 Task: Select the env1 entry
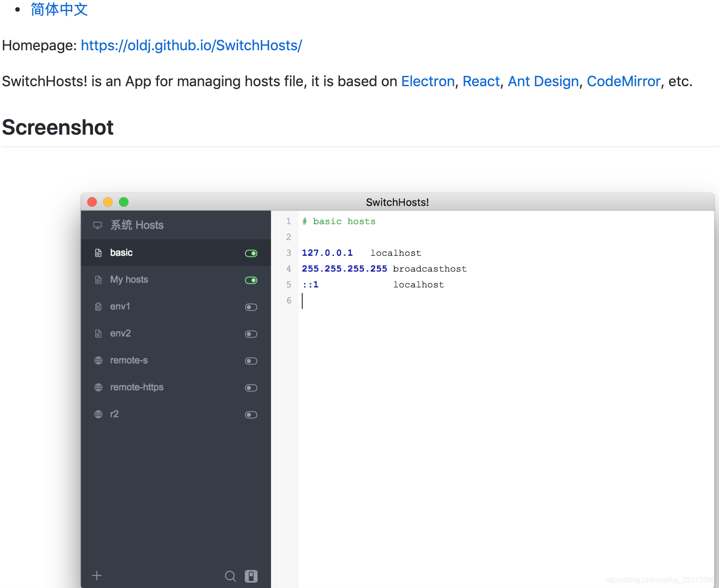click(176, 307)
